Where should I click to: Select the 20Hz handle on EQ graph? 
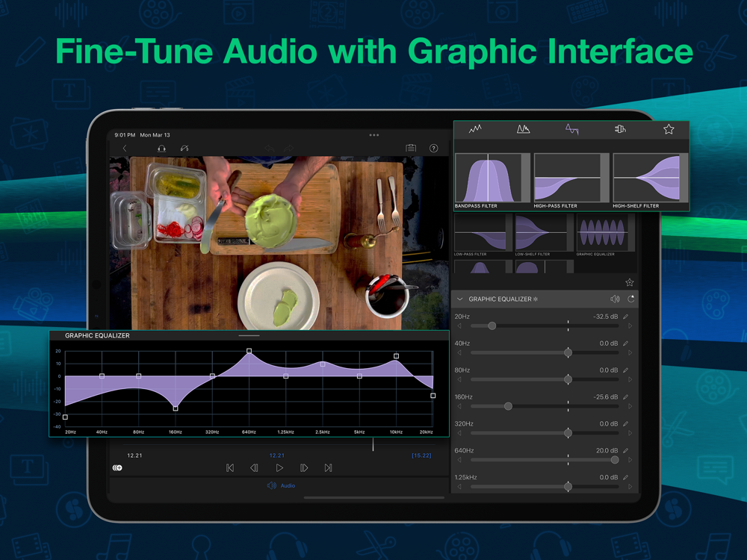65,417
